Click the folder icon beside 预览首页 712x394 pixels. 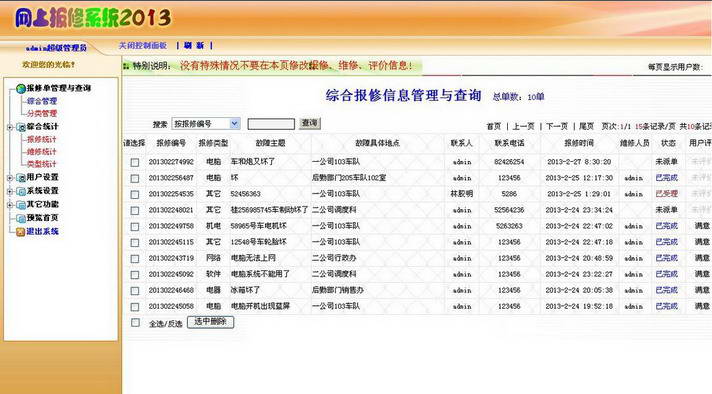point(20,218)
